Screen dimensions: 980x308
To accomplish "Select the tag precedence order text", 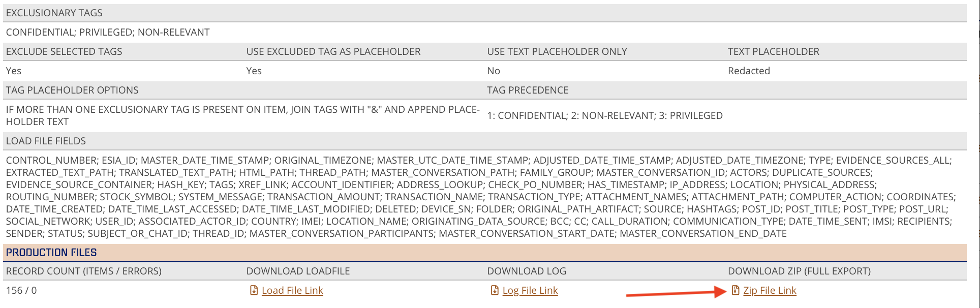I will [605, 115].
